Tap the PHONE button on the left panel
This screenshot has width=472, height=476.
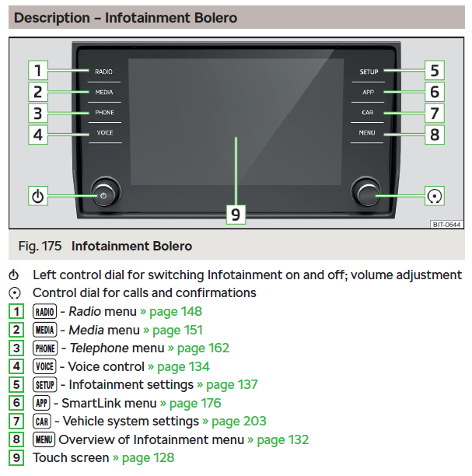pos(105,112)
